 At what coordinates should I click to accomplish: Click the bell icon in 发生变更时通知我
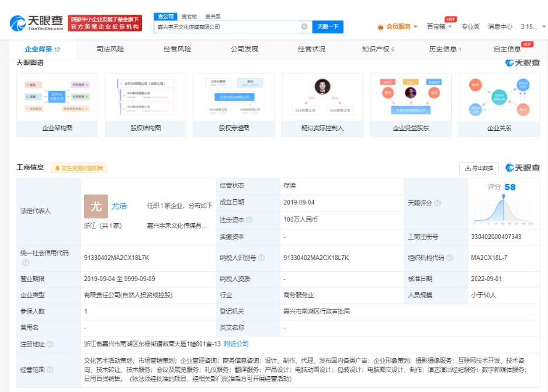pyautogui.click(x=57, y=168)
